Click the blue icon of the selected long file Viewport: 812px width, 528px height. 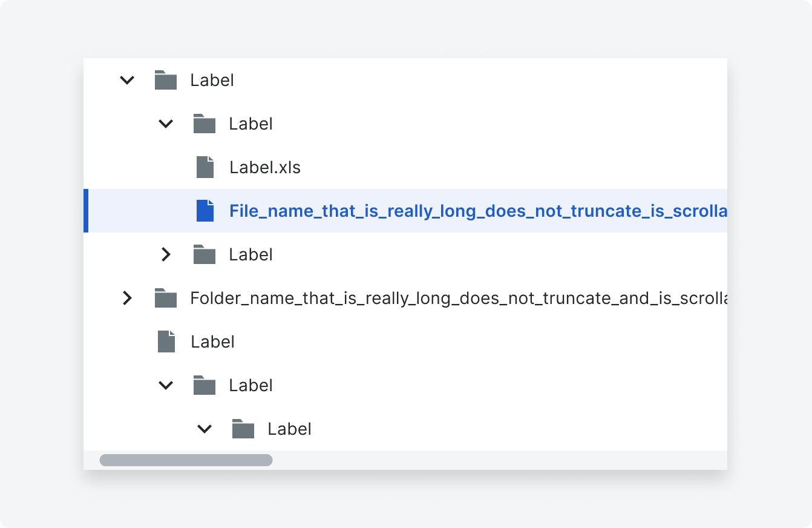point(205,211)
